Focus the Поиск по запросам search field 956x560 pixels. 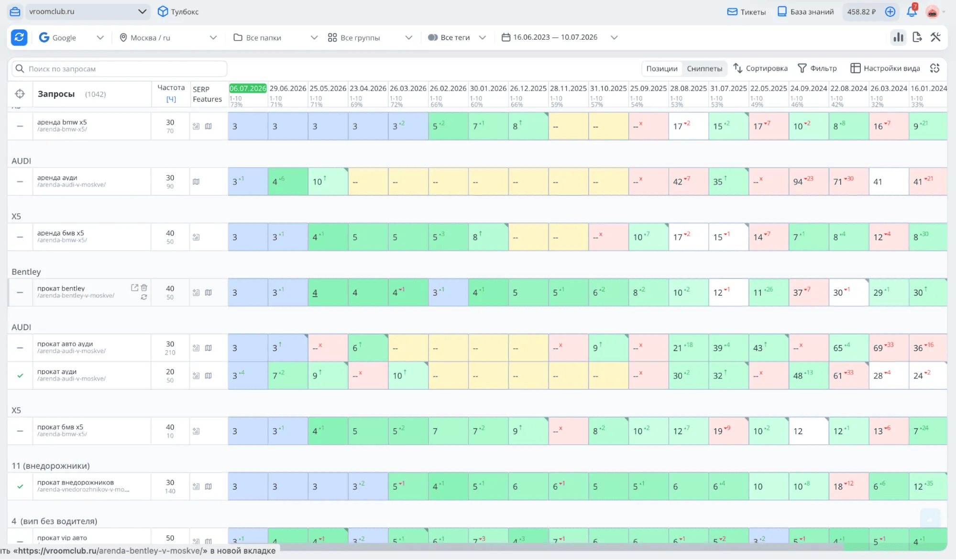click(119, 69)
